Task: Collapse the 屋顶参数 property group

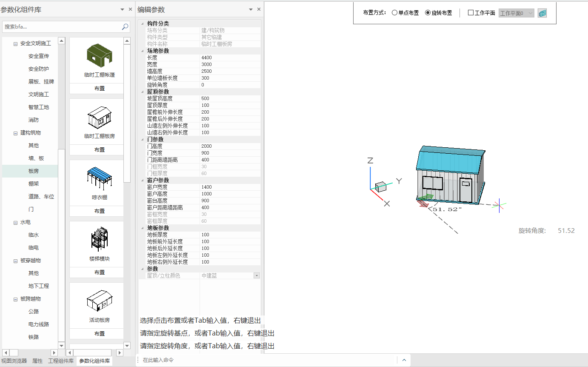Action: coord(142,92)
